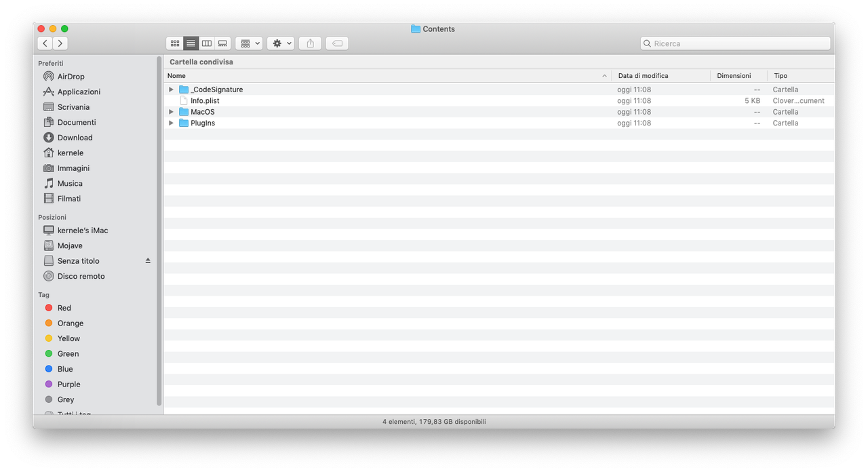868x472 pixels.
Task: Open AirDrop in the sidebar
Action: (x=71, y=77)
